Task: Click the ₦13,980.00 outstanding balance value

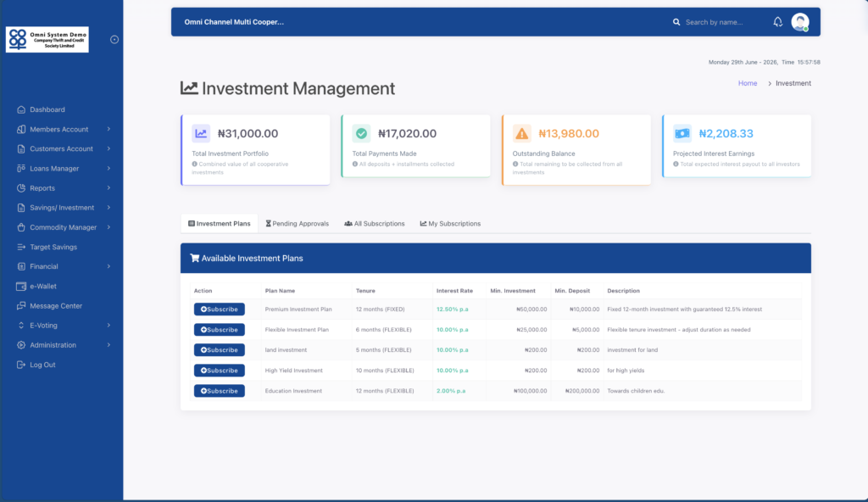Action: pyautogui.click(x=569, y=133)
